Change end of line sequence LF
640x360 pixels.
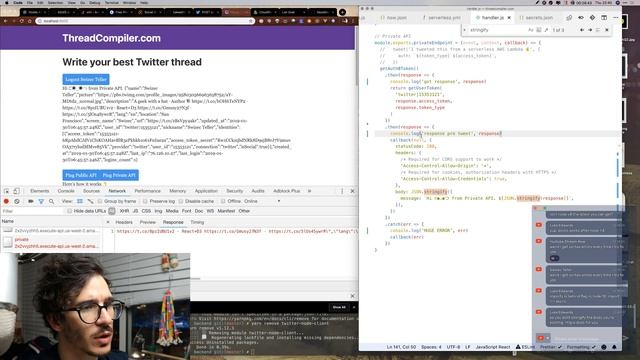coord(468,347)
